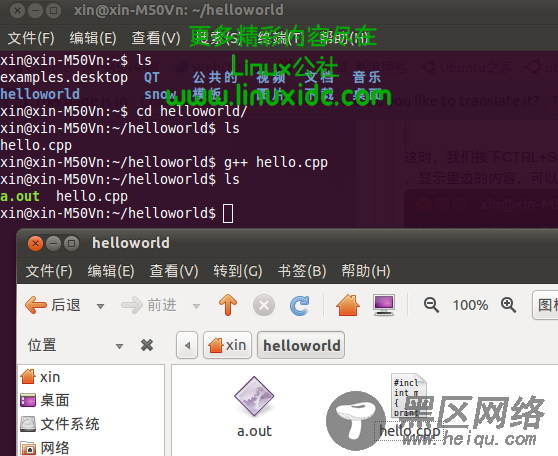This screenshot has width=558, height=456.
Task: Open the Back history dropdown arrow
Action: tap(100, 306)
